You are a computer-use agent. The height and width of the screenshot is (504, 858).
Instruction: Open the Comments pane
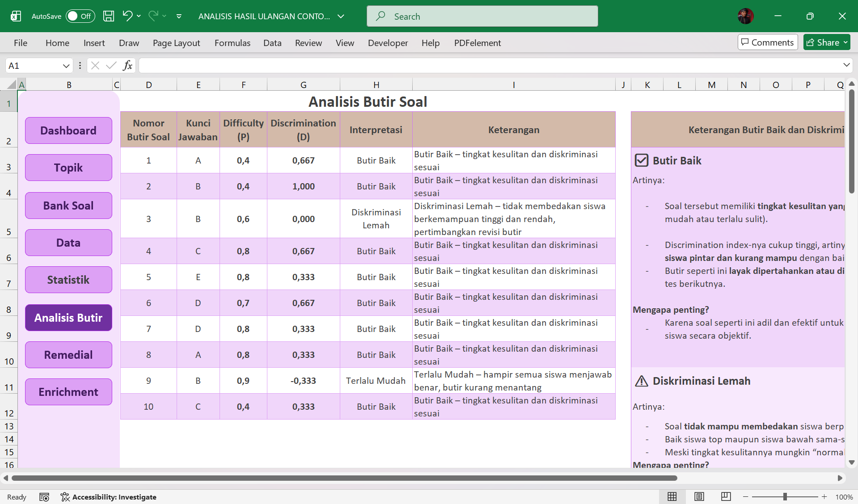tap(768, 42)
